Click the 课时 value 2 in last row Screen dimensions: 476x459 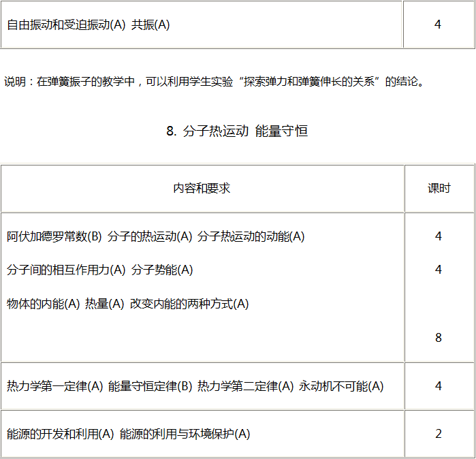click(x=439, y=434)
